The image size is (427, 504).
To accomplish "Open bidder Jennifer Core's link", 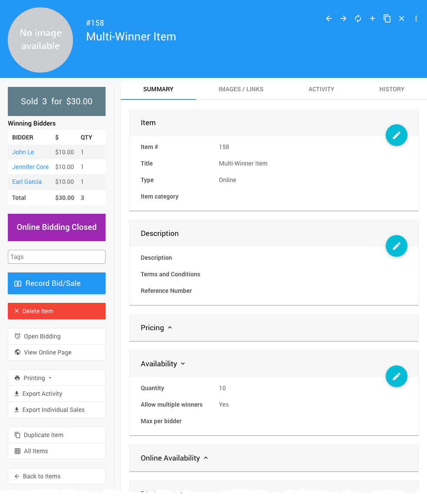I will (30, 167).
